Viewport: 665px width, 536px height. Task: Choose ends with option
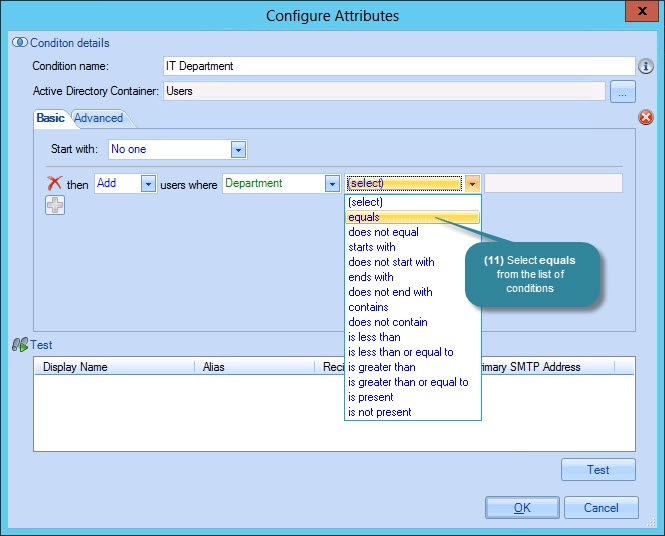click(x=413, y=277)
